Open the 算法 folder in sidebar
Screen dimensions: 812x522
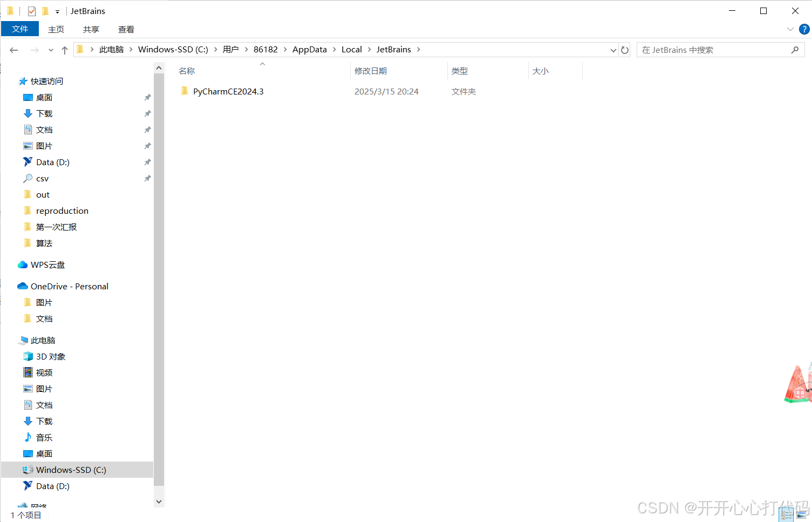pos(44,243)
